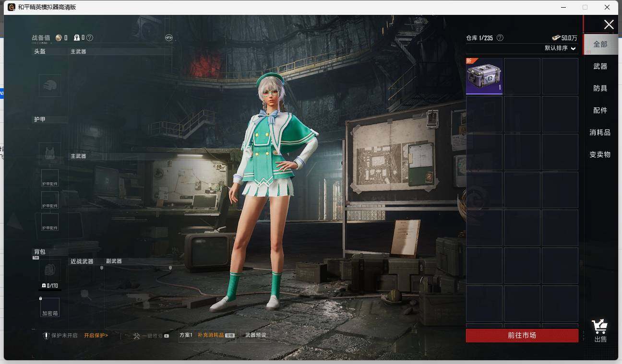Click the 战备值 label
Screen dimensions: 622x364
point(41,38)
